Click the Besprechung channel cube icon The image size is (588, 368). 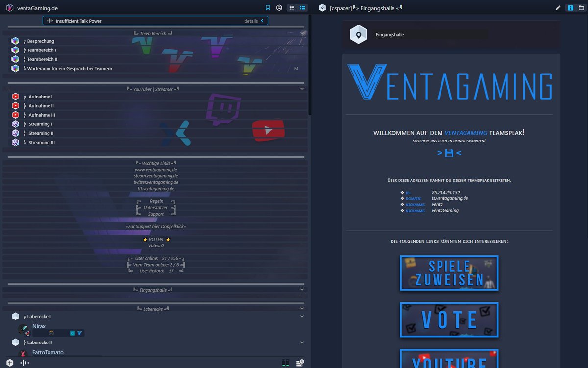15,41
